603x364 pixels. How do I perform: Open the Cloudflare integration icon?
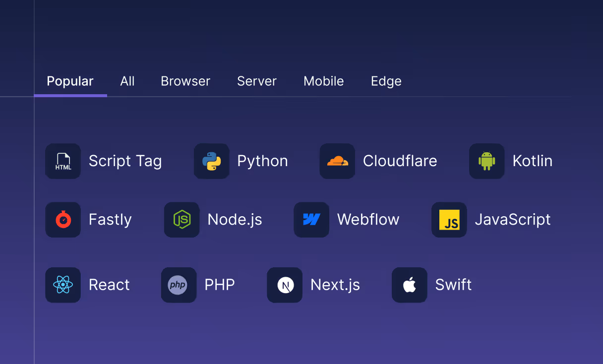click(337, 161)
